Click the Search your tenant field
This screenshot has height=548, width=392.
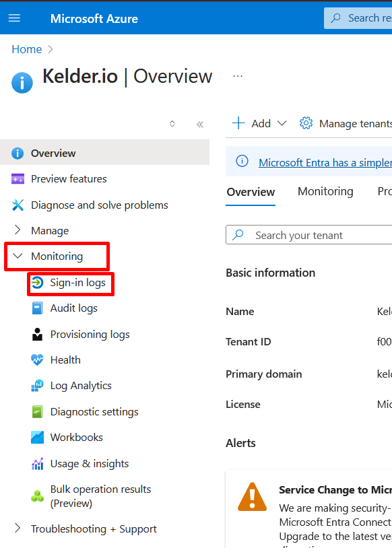coord(308,234)
